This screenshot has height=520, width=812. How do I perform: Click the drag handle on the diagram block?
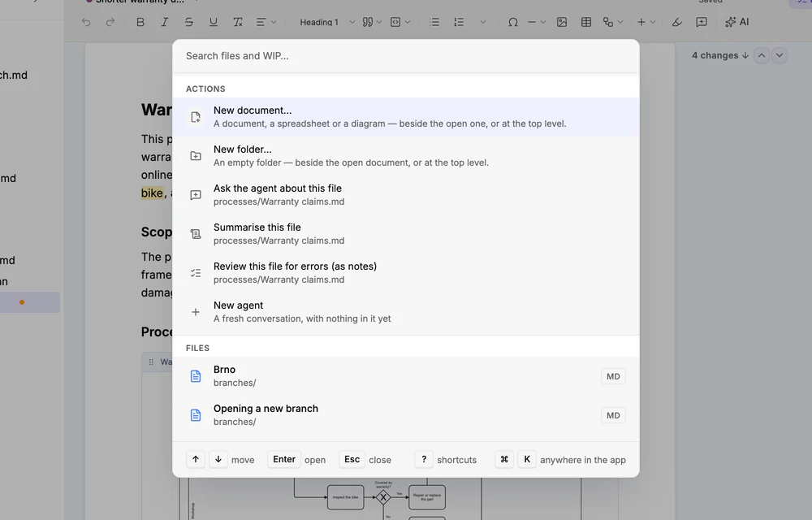pos(151,362)
